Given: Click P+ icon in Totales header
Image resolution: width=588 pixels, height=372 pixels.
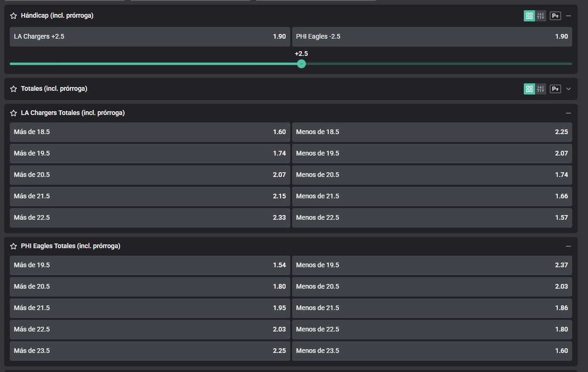Looking at the screenshot, I should [555, 88].
